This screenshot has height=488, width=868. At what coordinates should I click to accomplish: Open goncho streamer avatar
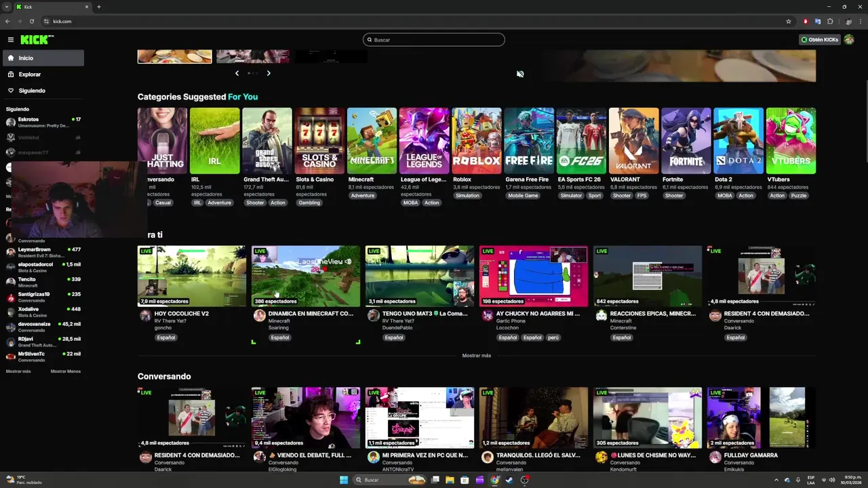click(x=145, y=316)
